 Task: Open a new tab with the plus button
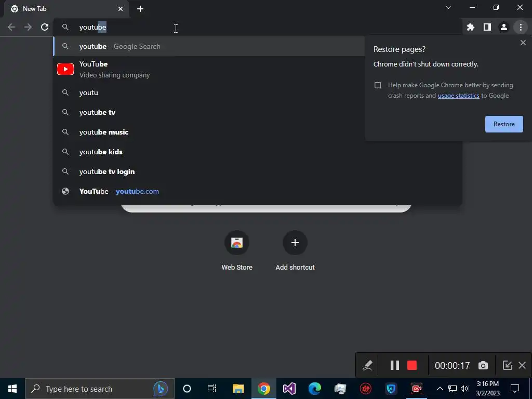click(140, 9)
